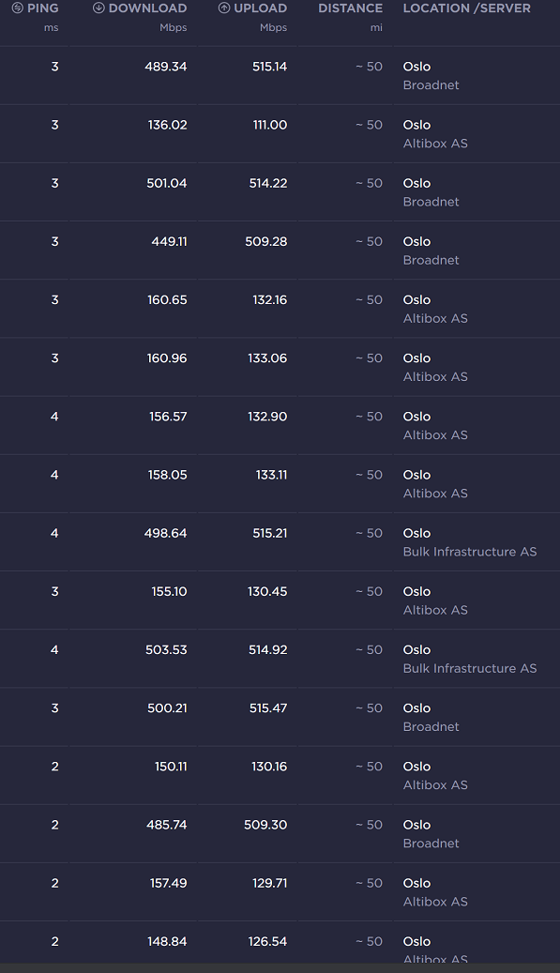
Task: Click the ping icon in header
Action: click(18, 8)
